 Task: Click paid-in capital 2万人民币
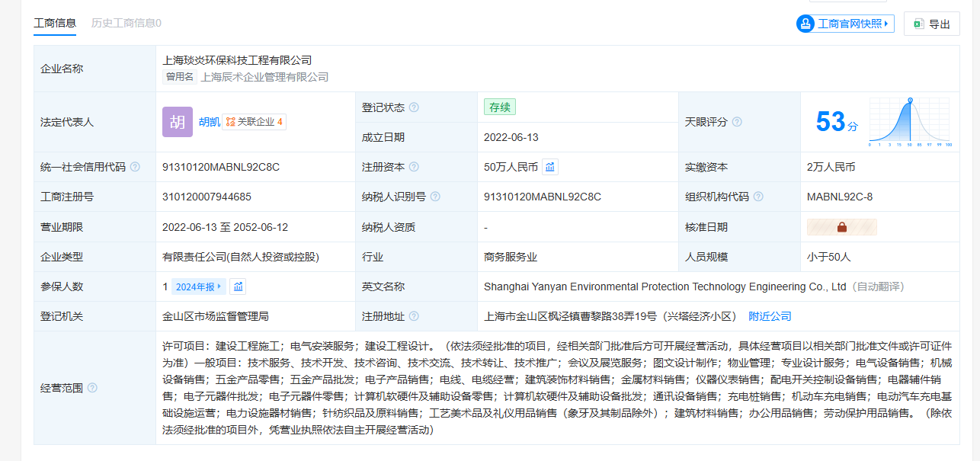pyautogui.click(x=831, y=167)
